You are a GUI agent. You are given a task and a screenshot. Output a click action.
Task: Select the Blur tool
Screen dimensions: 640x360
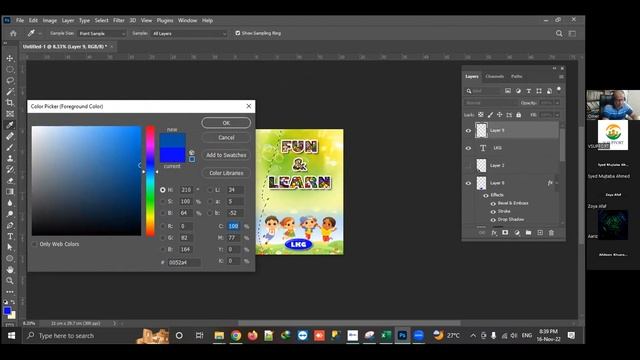[x=10, y=203]
